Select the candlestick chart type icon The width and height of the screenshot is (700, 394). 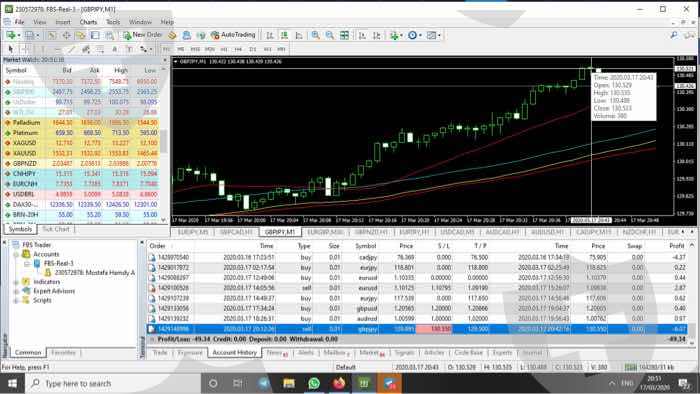click(x=284, y=35)
